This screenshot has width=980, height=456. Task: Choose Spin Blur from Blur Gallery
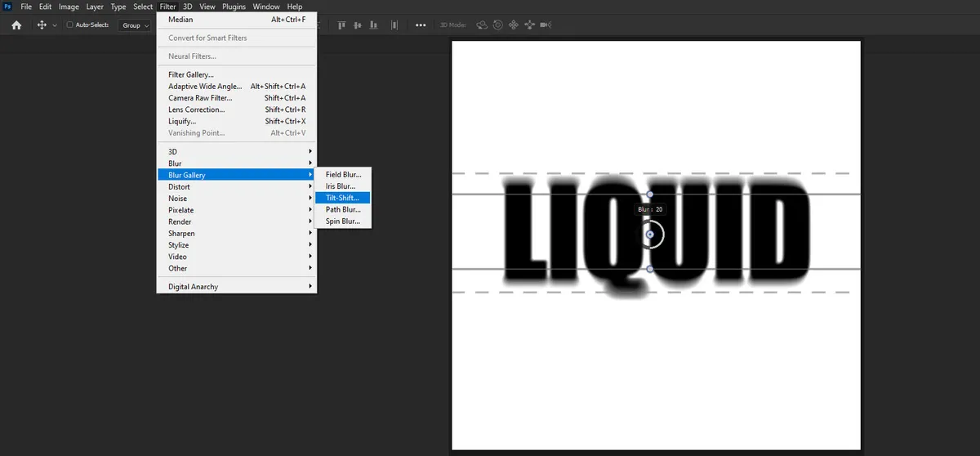[343, 221]
